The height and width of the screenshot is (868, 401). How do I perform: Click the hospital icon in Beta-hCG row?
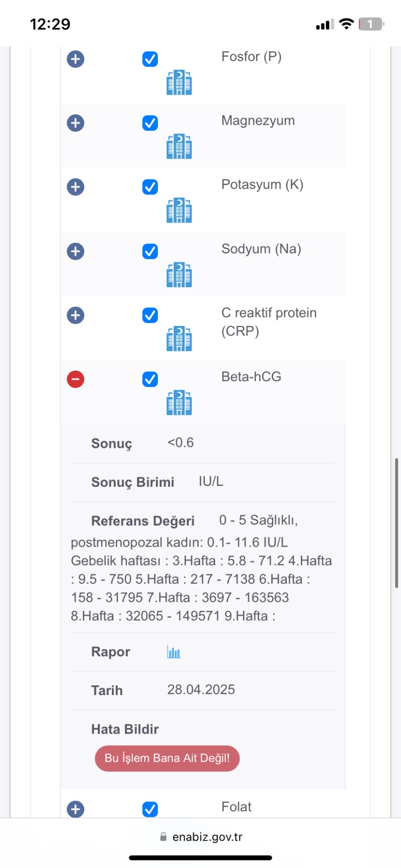pos(179,403)
